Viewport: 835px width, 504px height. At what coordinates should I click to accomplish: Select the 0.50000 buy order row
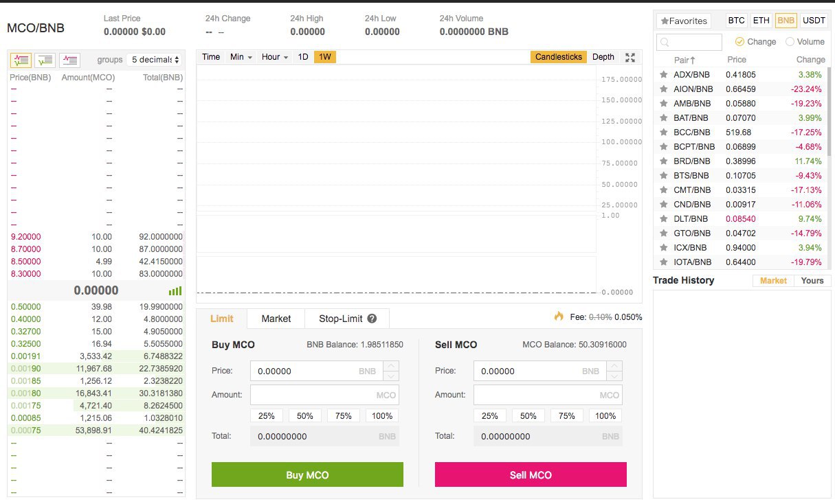[96, 306]
